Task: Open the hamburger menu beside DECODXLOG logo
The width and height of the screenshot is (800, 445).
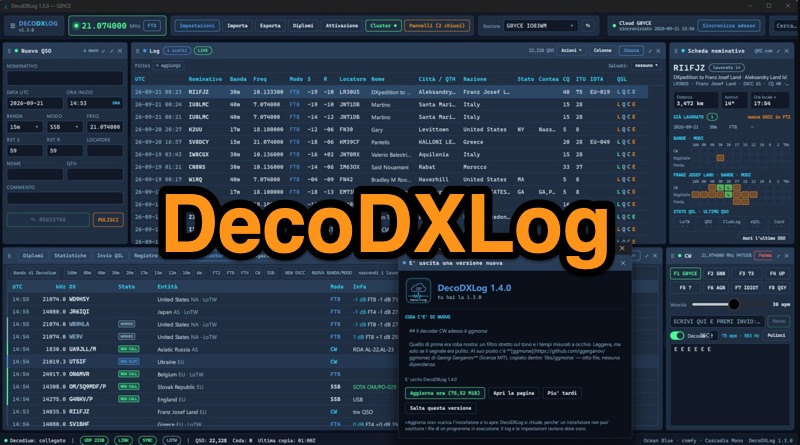Action: (12, 26)
